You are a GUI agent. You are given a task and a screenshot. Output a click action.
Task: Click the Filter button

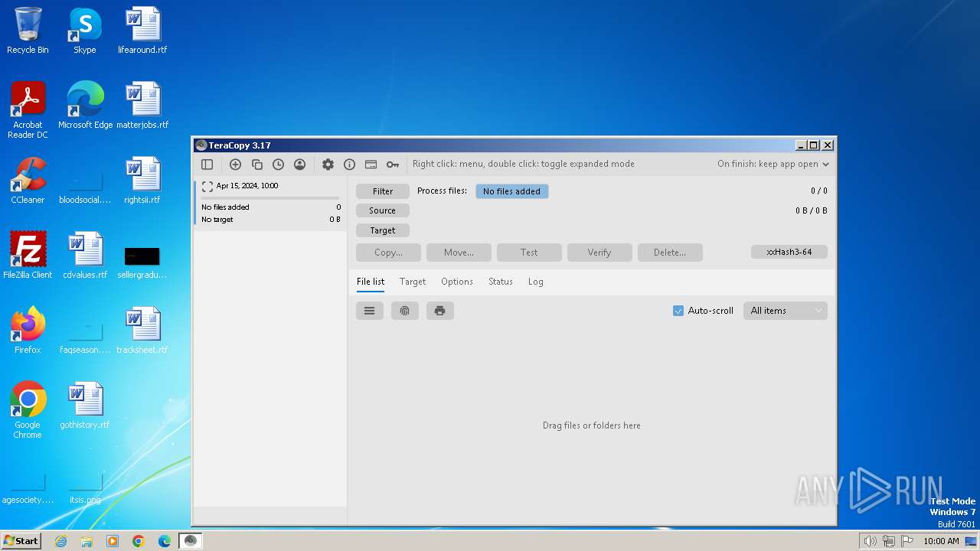coord(383,191)
